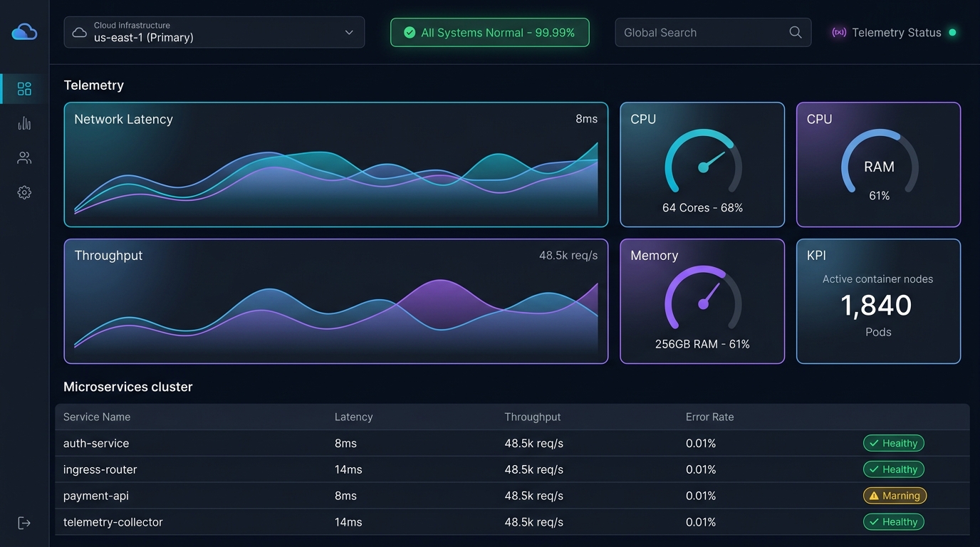Sort by Latency column header
The width and height of the screenshot is (980, 547).
point(354,417)
